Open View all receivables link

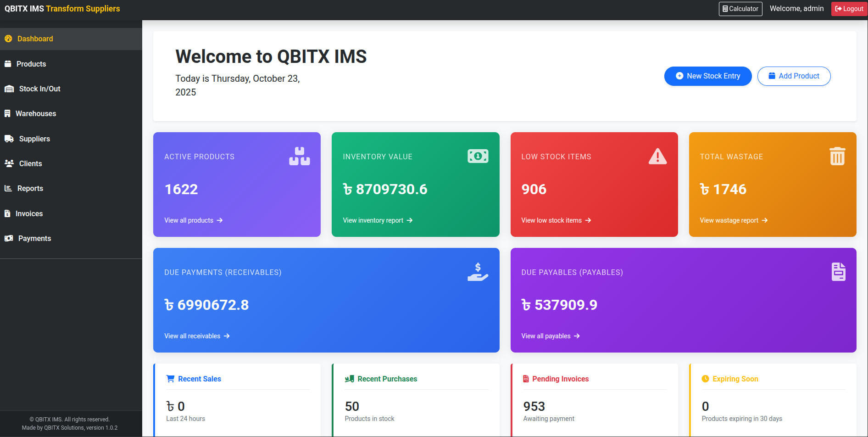point(197,336)
